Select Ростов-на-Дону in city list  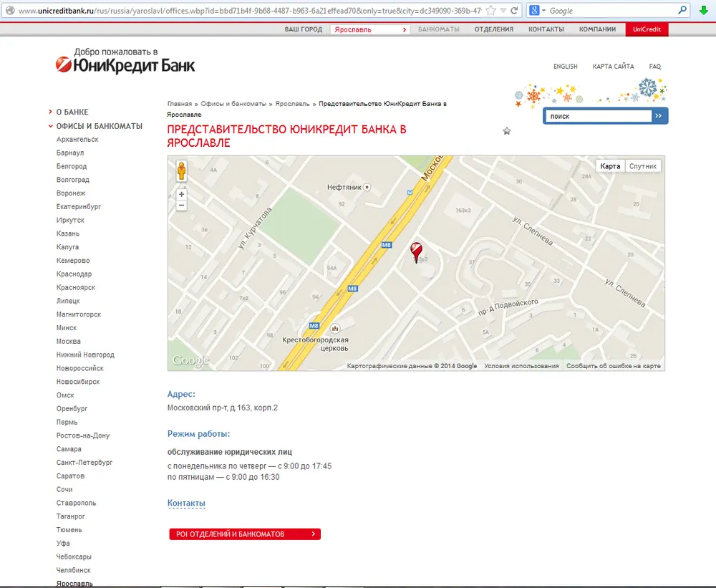click(83, 436)
